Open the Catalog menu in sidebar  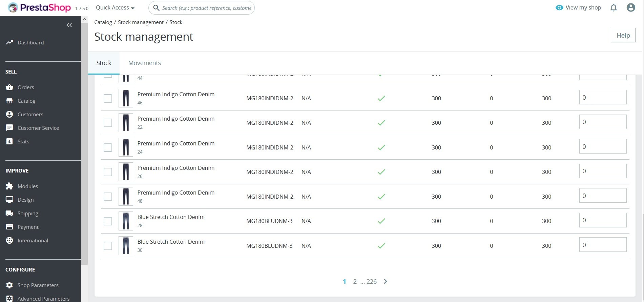point(26,101)
